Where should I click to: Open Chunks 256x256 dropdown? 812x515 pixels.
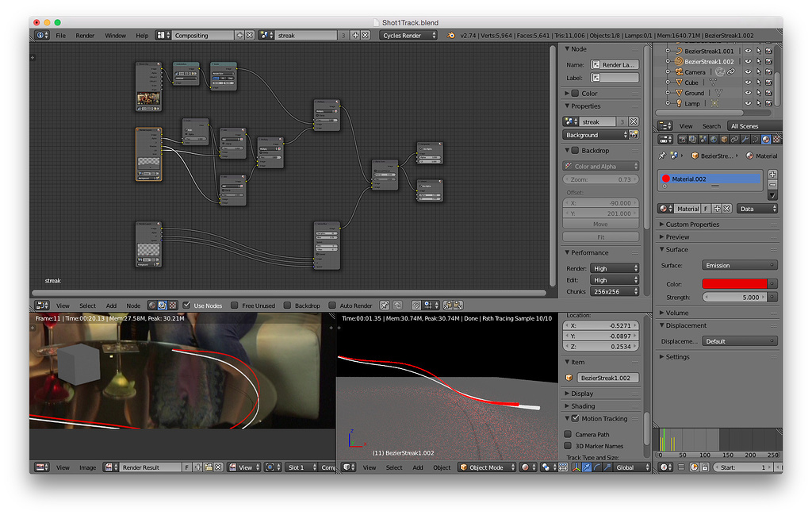coord(615,292)
